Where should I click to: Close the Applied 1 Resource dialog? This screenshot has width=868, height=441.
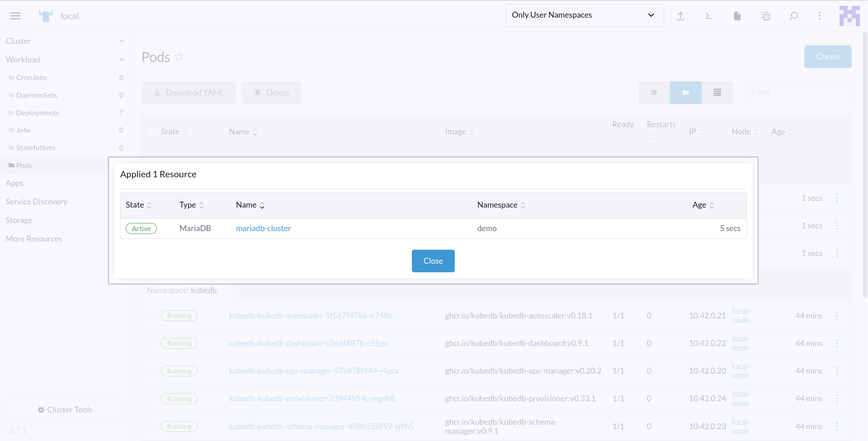pyautogui.click(x=433, y=261)
